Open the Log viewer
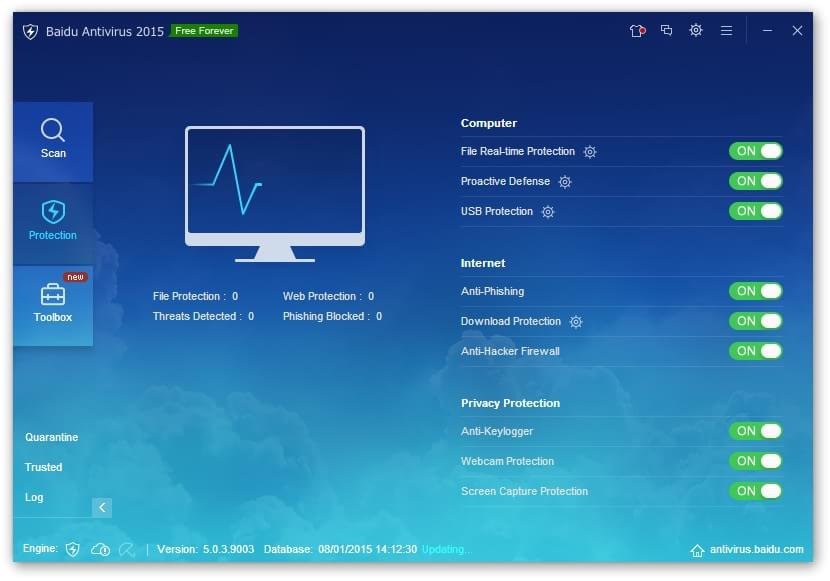 tap(34, 497)
